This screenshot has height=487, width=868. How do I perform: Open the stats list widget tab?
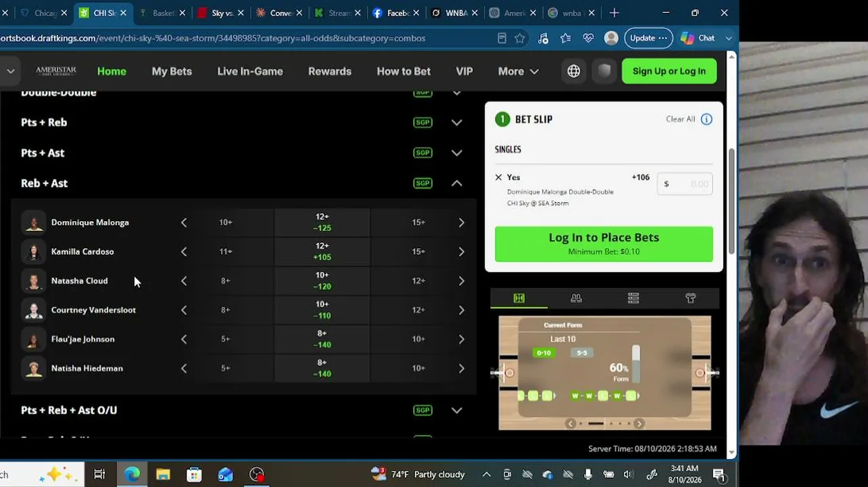[x=633, y=298]
